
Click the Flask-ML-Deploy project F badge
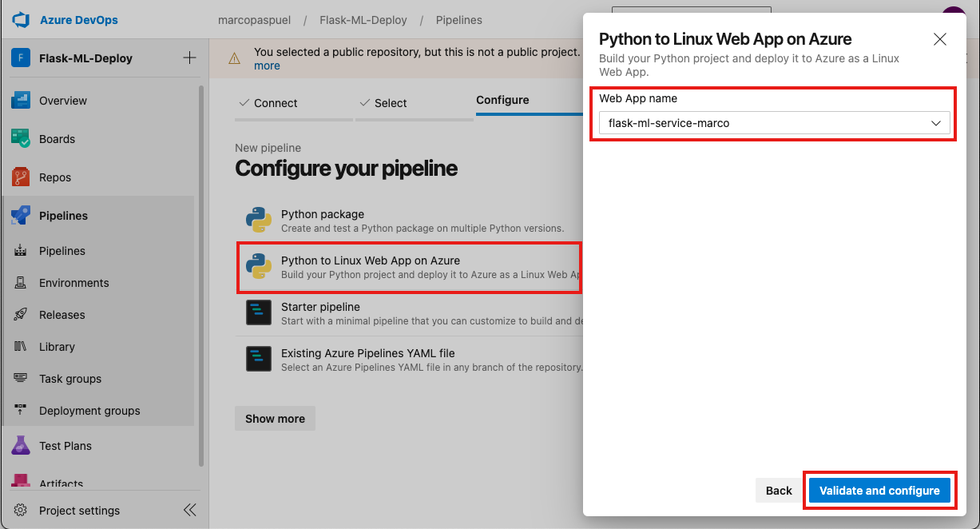(21, 58)
